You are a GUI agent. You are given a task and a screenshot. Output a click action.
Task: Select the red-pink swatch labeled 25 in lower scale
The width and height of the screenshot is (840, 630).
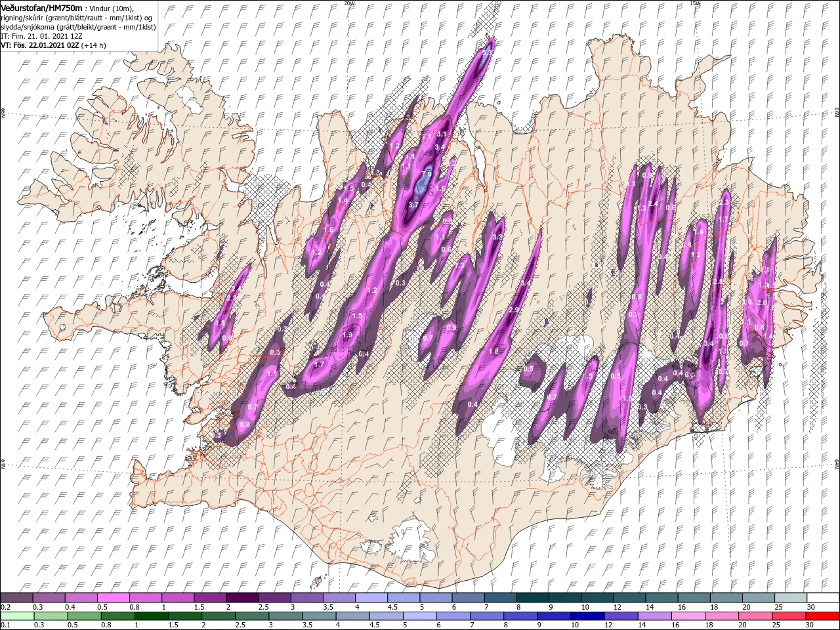click(x=788, y=616)
